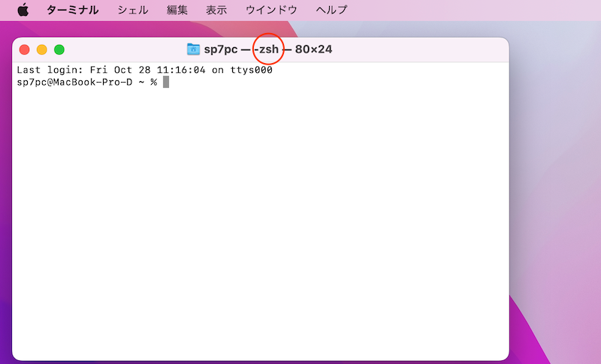
Task: Click the sp7pc title text
Action: coord(220,50)
